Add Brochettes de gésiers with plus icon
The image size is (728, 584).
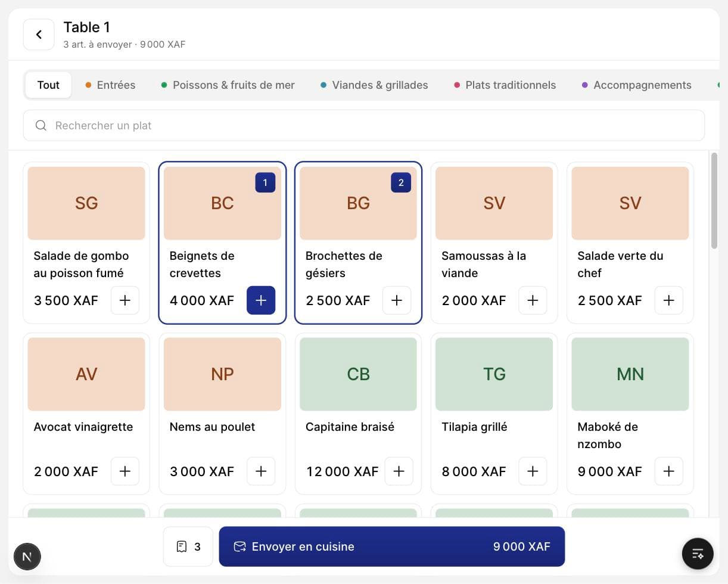click(397, 300)
